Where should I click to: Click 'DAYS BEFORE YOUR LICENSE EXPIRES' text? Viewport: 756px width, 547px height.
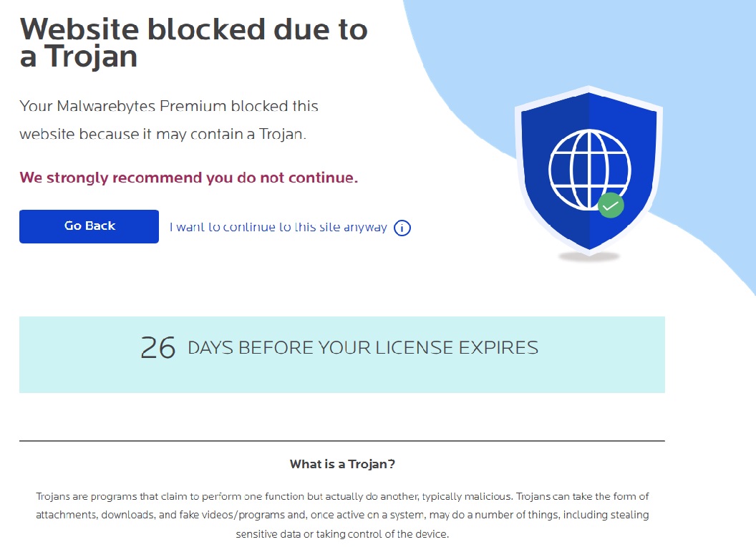coord(362,348)
